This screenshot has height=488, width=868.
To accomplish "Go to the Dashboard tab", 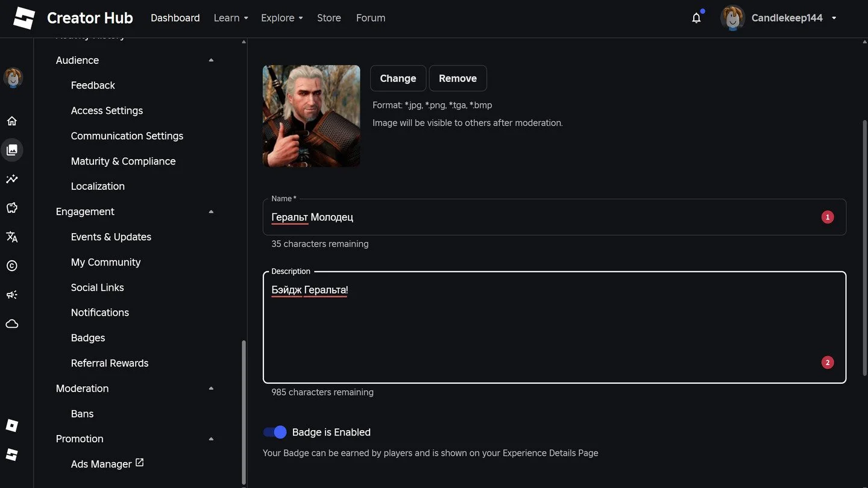I will pos(175,18).
